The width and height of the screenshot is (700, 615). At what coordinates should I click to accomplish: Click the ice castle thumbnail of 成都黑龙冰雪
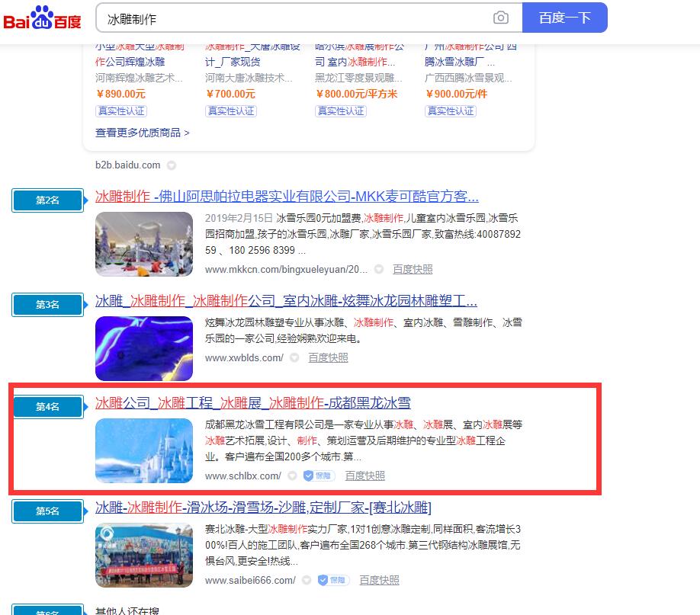144,450
